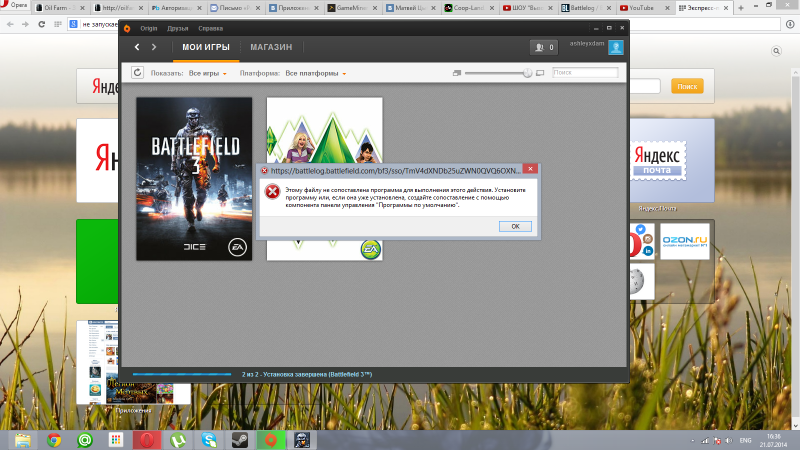Refresh the Origin games list
This screenshot has height=450, width=800.
coord(137,72)
